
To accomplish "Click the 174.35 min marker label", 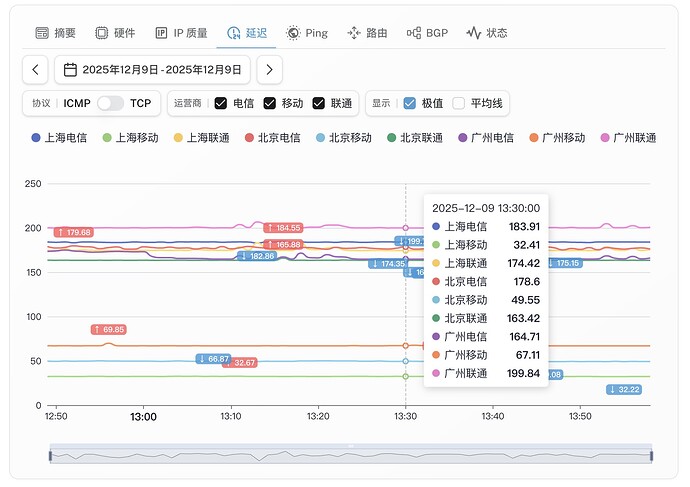I will tap(388, 264).
